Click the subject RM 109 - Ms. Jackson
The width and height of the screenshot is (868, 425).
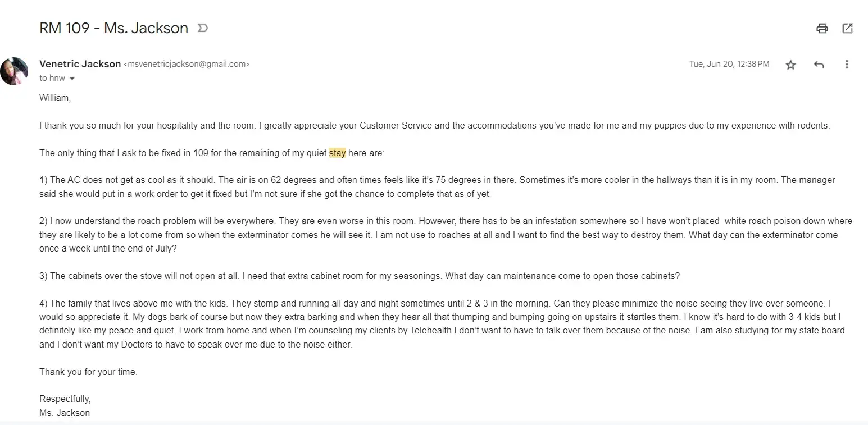(x=113, y=28)
